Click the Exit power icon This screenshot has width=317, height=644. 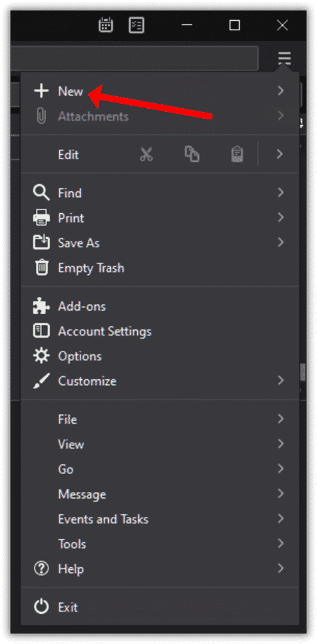tap(41, 607)
